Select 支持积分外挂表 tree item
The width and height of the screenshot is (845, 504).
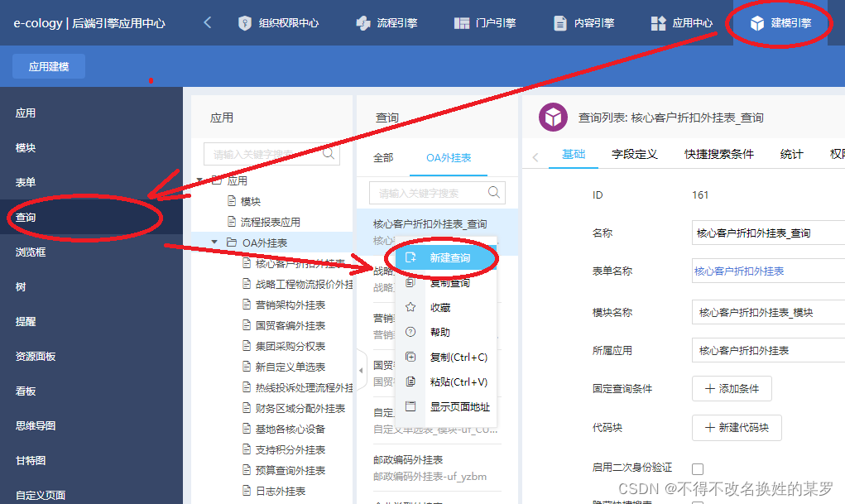tap(284, 449)
